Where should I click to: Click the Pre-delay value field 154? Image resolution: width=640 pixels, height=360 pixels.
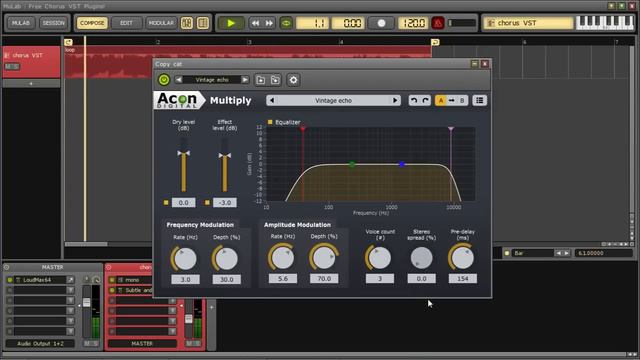[x=462, y=279]
